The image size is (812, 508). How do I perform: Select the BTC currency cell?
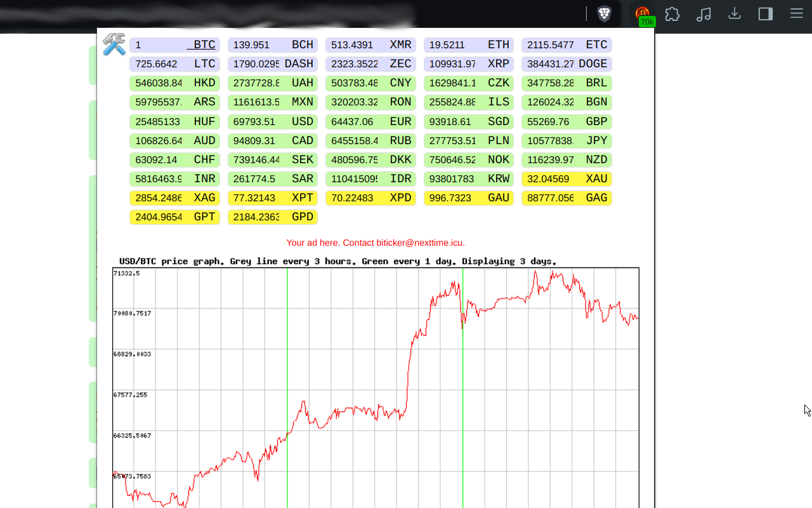(x=174, y=45)
